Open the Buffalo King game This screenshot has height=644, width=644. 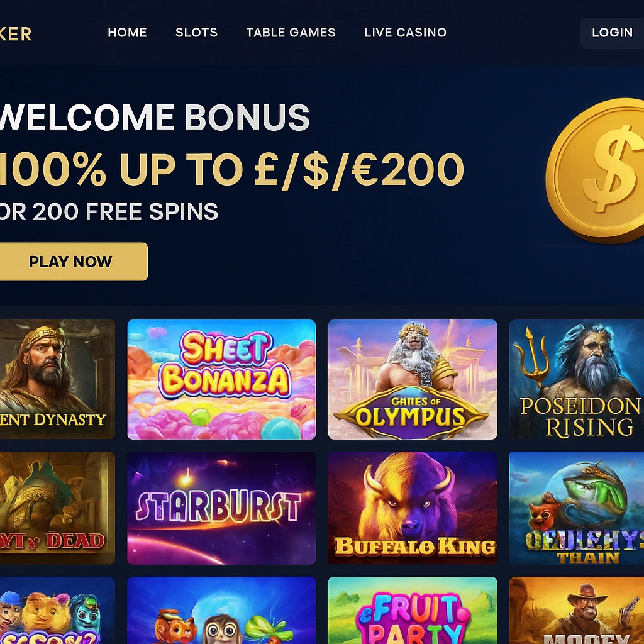(413, 508)
